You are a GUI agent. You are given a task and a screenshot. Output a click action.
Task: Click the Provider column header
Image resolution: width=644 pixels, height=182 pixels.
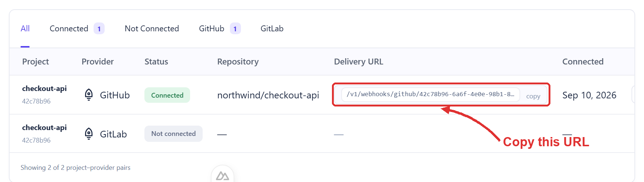point(98,62)
